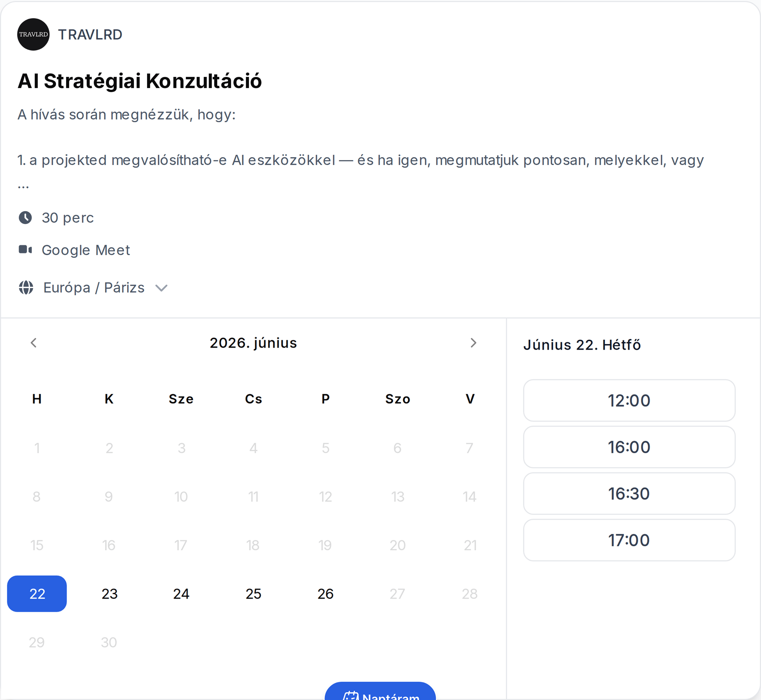Click disabled date 14 in calendar
Screen dimensions: 761x700
(x=470, y=497)
